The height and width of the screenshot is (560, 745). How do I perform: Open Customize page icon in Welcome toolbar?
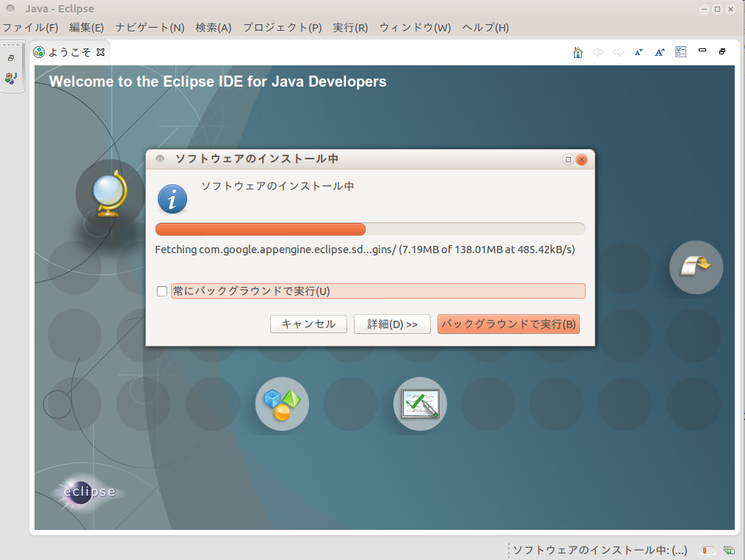680,52
